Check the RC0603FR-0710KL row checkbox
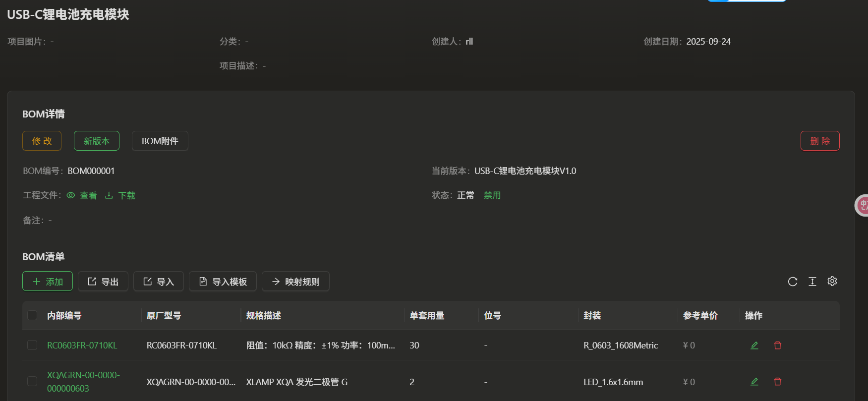The height and width of the screenshot is (401, 868). pos(32,345)
